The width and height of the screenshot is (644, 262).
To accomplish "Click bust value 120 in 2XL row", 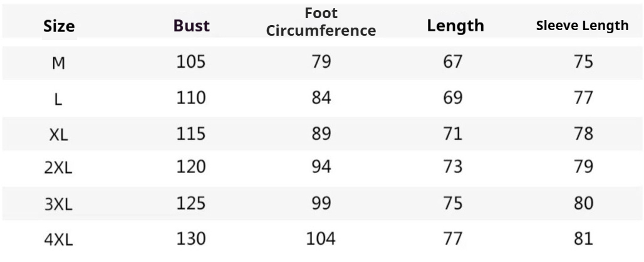I will [191, 168].
